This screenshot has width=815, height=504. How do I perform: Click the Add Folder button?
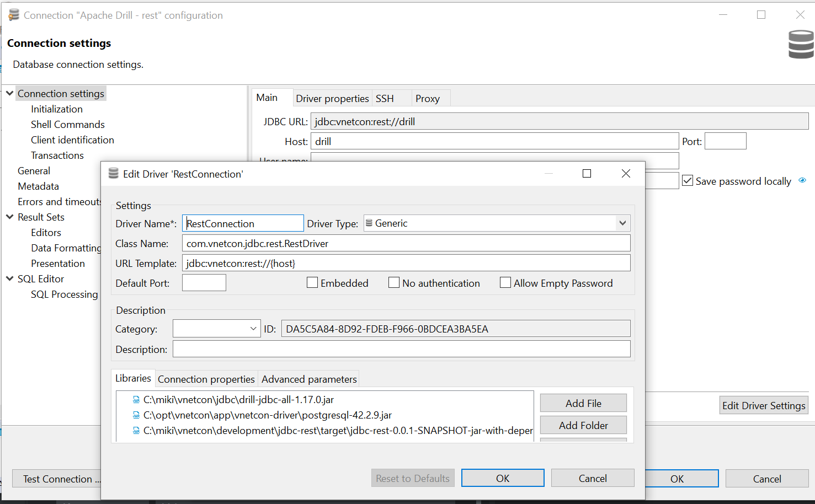[x=583, y=425]
